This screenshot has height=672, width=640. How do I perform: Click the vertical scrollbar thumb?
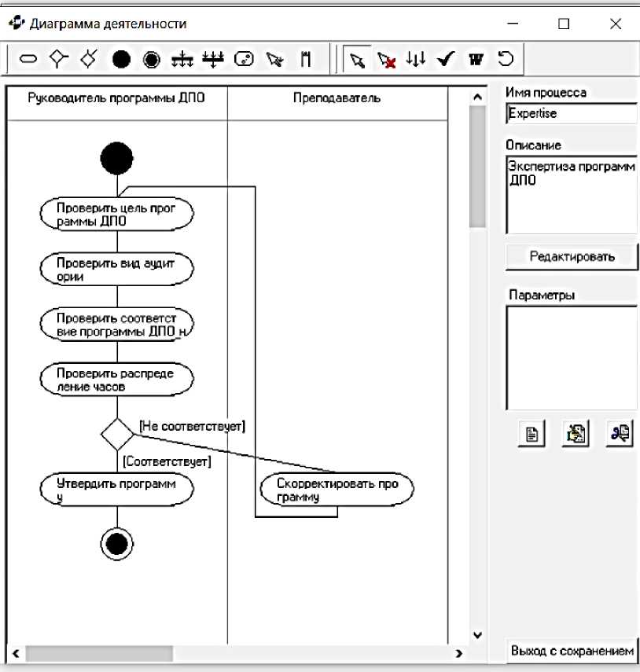click(477, 167)
